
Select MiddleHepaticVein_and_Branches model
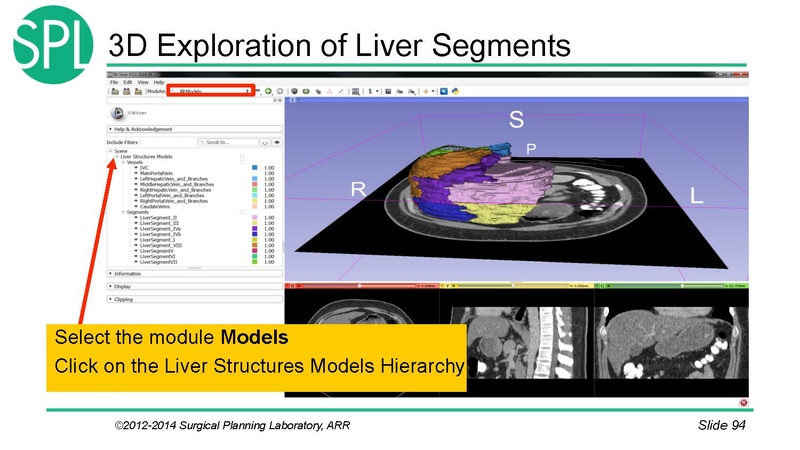(177, 185)
